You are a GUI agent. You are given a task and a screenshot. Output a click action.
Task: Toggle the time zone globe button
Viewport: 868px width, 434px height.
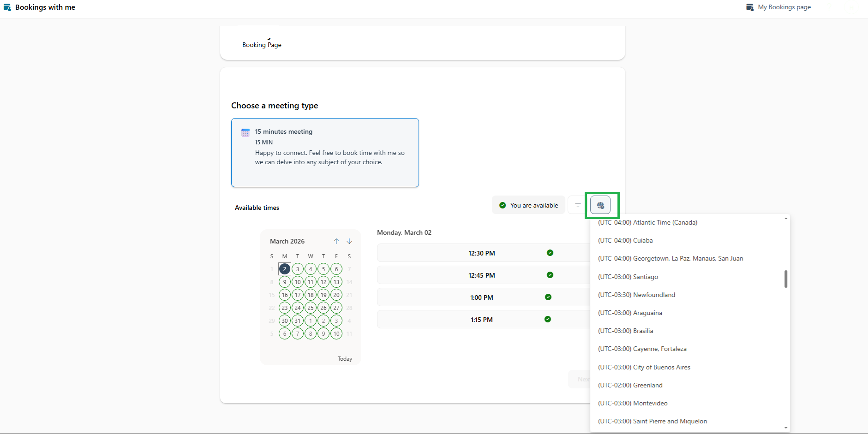600,205
